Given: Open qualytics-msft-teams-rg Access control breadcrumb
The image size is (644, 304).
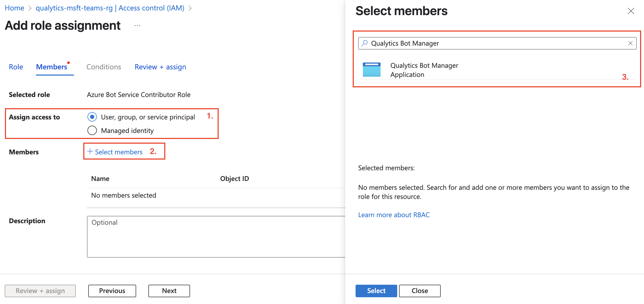Looking at the screenshot, I should click(110, 8).
